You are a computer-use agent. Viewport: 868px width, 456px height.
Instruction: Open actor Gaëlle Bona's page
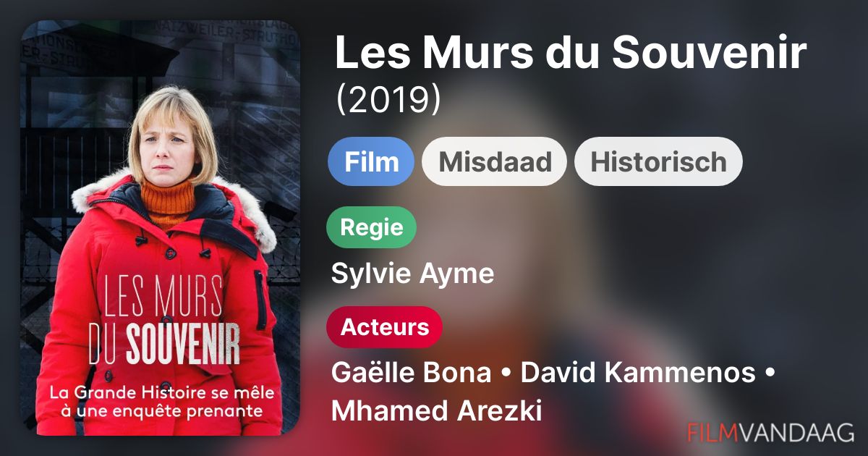pyautogui.click(x=410, y=373)
